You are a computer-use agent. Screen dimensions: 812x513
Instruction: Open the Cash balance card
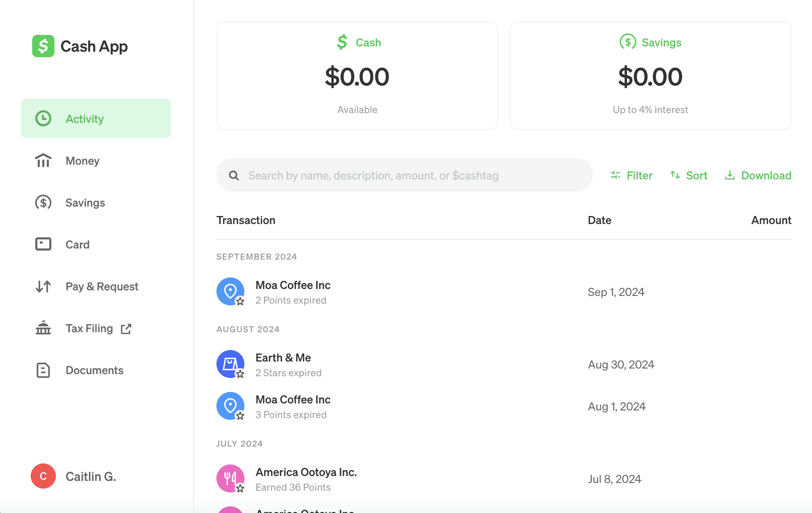coord(357,76)
